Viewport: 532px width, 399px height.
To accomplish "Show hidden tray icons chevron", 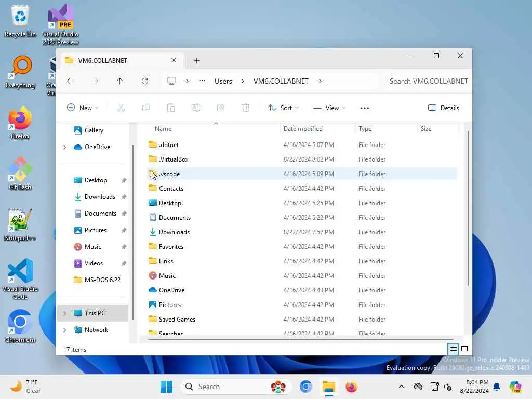I will [x=402, y=387].
